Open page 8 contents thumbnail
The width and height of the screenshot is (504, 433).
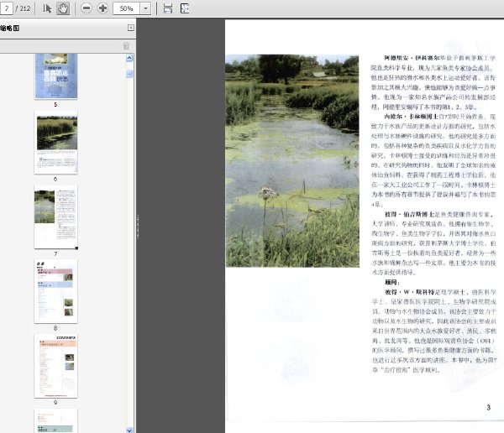point(56,291)
